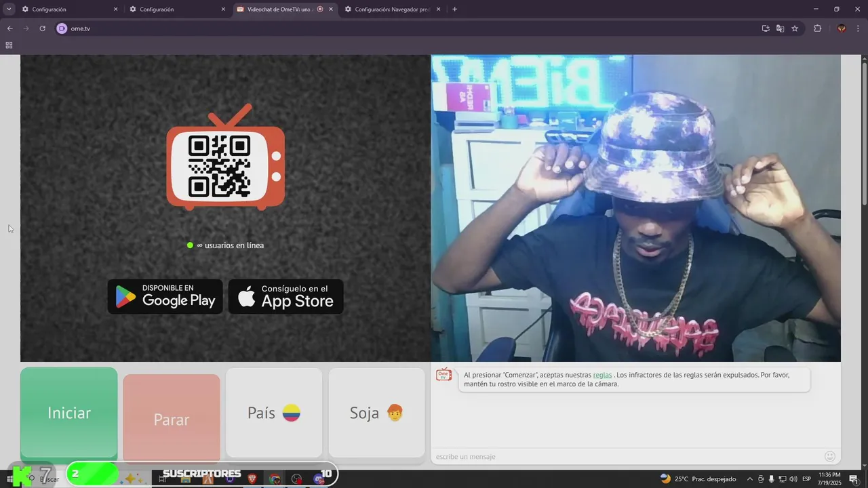Open the browser extensions puzzle icon

click(817, 28)
